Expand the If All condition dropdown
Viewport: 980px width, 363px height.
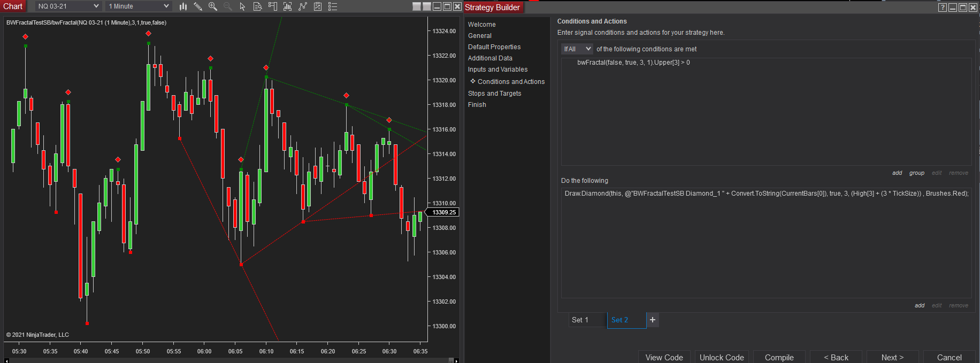pyautogui.click(x=577, y=49)
